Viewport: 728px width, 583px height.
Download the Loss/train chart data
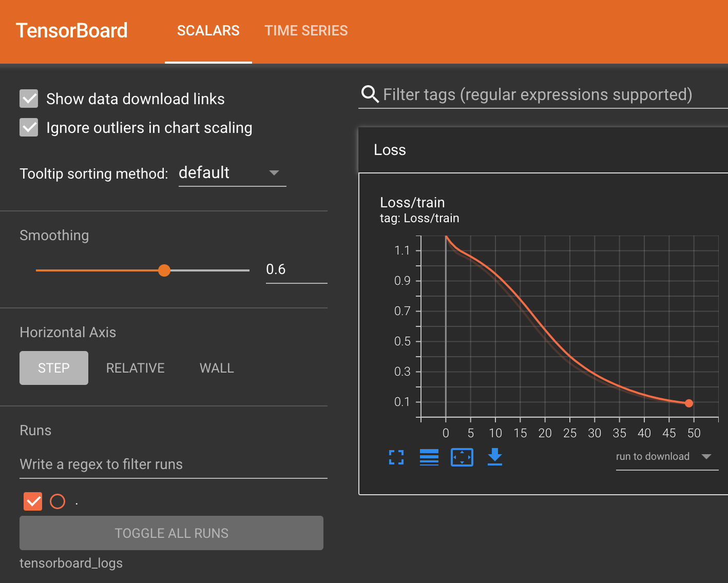(494, 457)
